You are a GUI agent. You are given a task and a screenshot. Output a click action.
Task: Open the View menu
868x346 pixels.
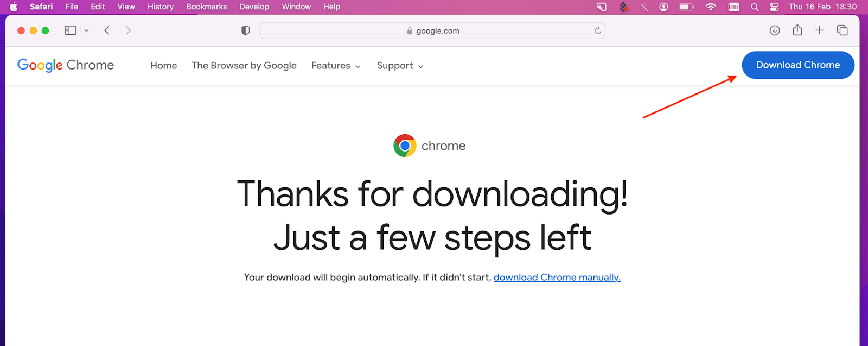[x=126, y=7]
